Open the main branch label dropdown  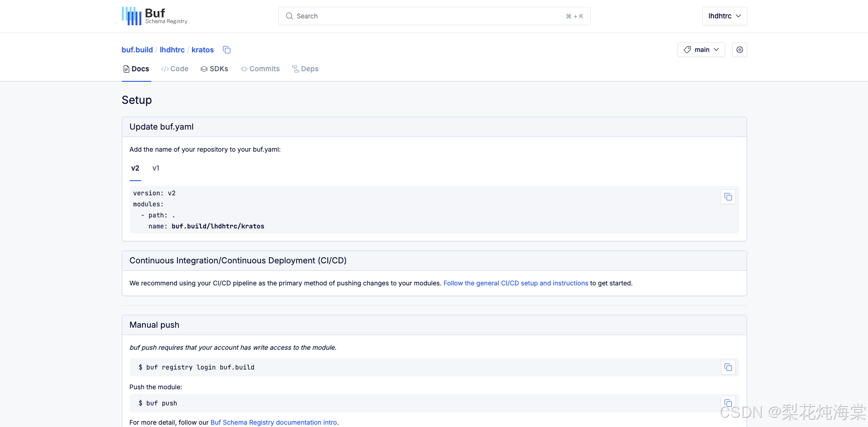coord(701,50)
